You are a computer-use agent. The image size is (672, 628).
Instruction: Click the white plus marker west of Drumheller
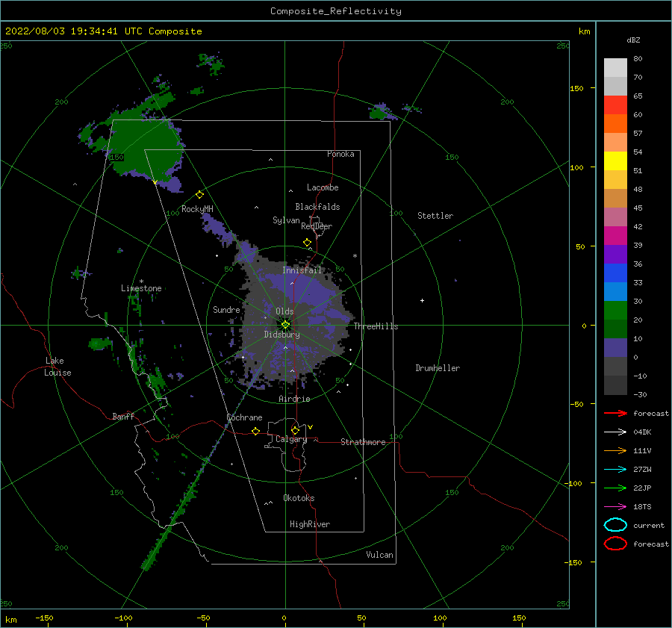pos(422,300)
